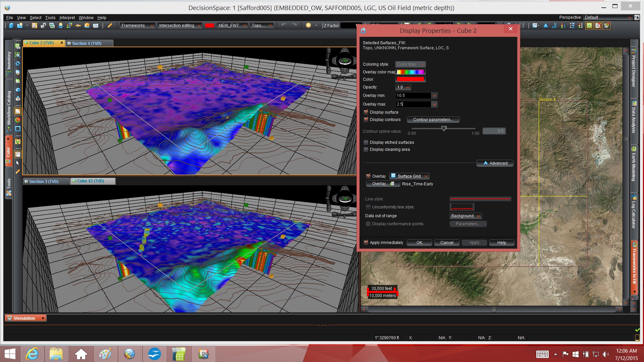Enable Display cleaning area checkbox

[x=366, y=149]
